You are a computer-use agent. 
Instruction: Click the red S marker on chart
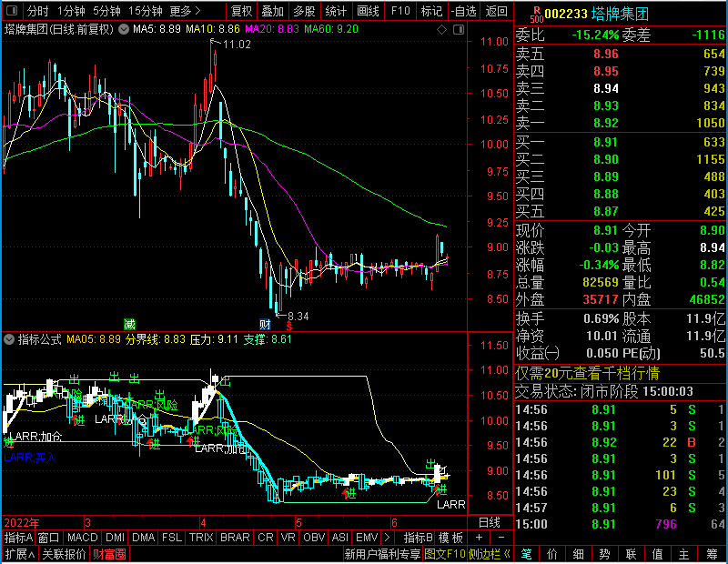click(289, 326)
